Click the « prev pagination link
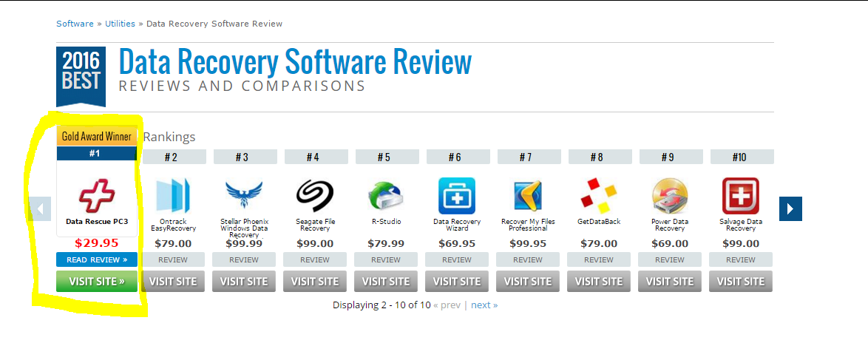Viewport: 868px width, 343px height. click(x=447, y=305)
